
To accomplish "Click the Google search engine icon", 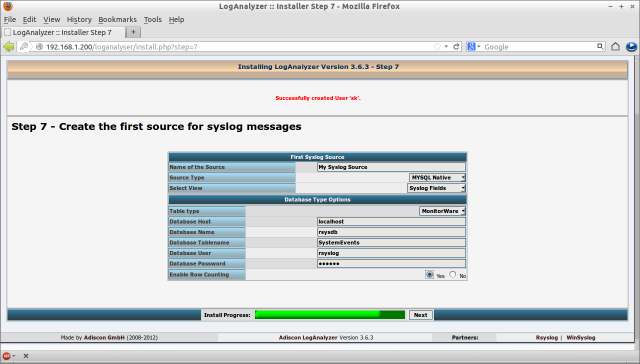I will coord(471,46).
